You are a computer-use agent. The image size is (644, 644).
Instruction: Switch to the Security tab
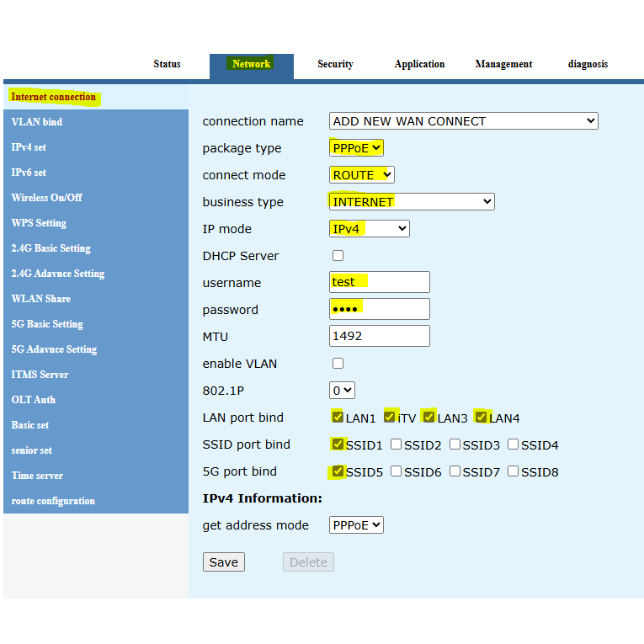[x=335, y=64]
